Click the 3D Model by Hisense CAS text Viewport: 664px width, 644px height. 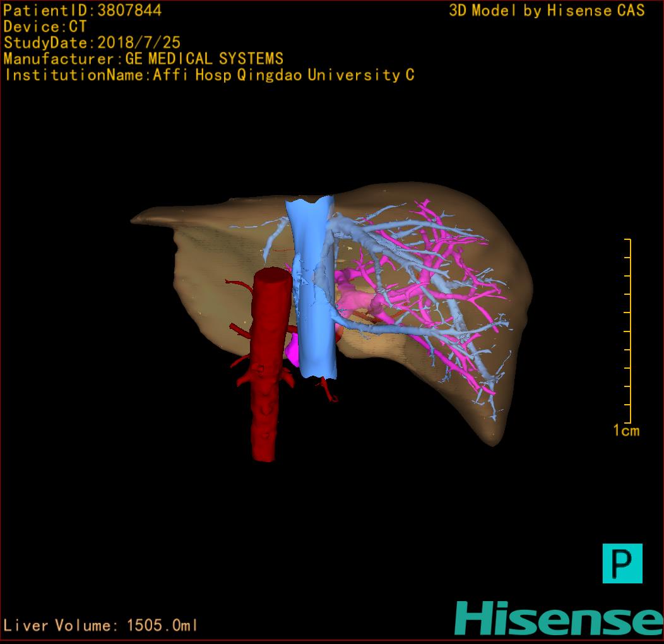(x=547, y=10)
